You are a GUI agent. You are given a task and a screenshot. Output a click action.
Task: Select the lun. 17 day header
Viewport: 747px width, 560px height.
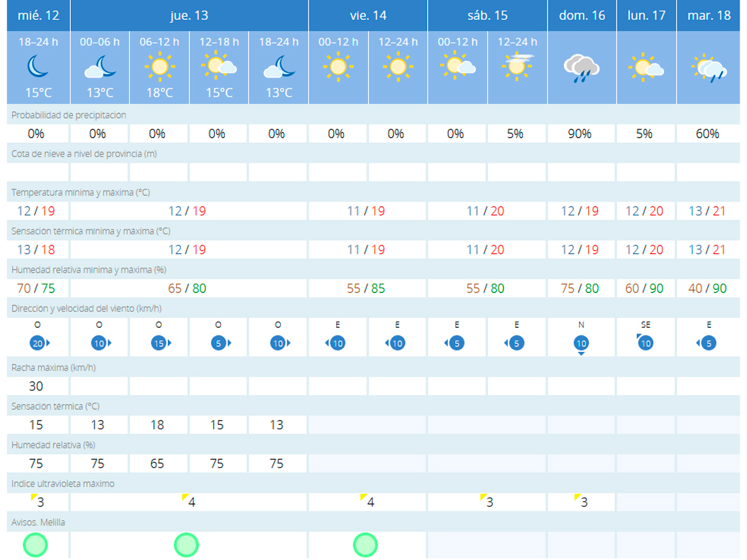click(646, 15)
